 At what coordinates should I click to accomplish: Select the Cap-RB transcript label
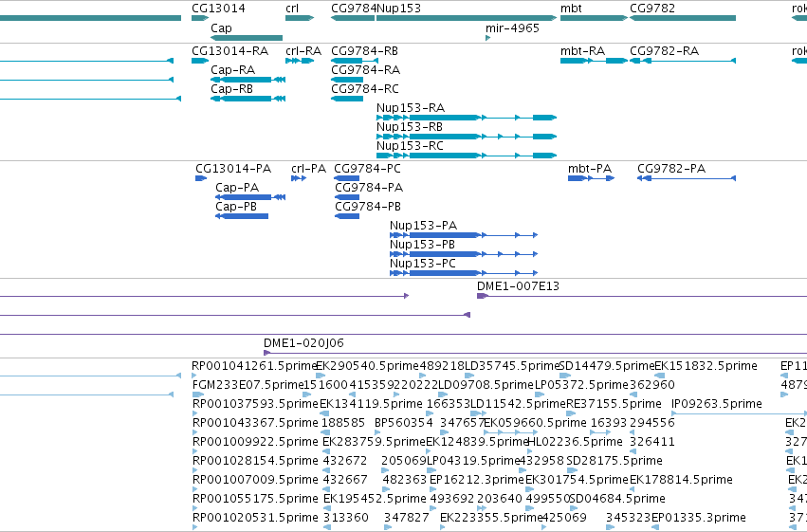231,89
